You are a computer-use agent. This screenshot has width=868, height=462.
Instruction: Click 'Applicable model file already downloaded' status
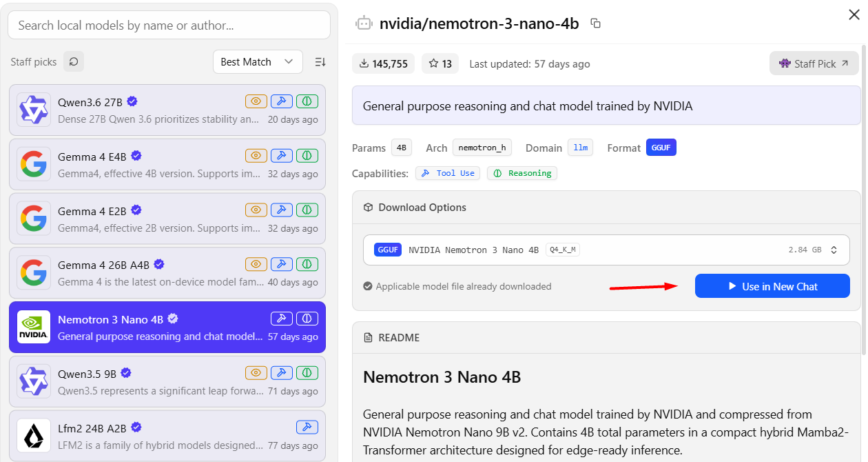click(457, 286)
